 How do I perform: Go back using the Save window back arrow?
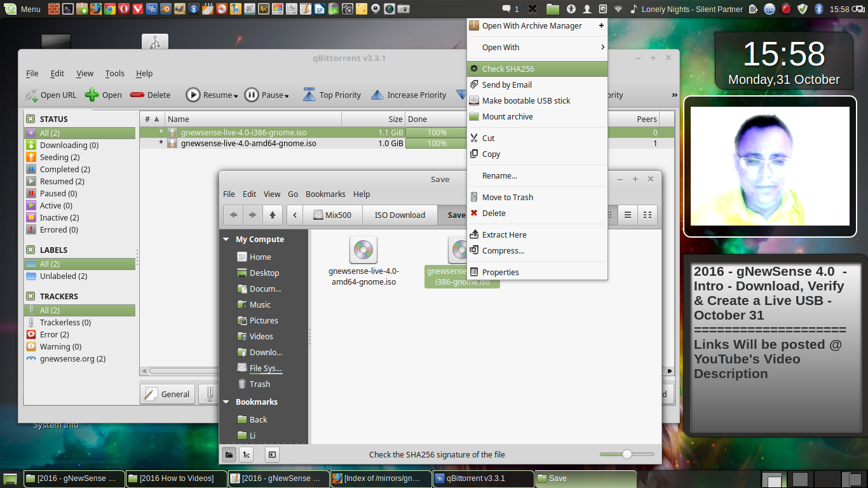pos(233,215)
